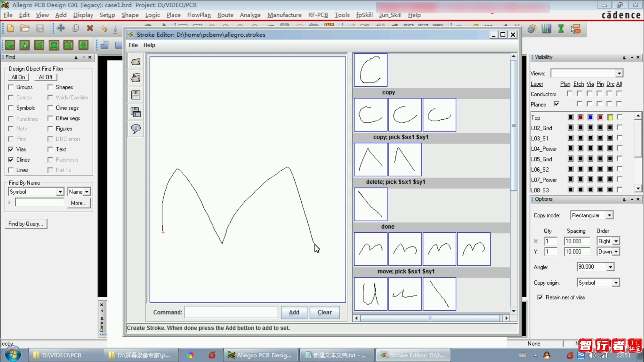The height and width of the screenshot is (362, 644).
Task: Select the Move tool with four arrows
Action: pos(61,29)
